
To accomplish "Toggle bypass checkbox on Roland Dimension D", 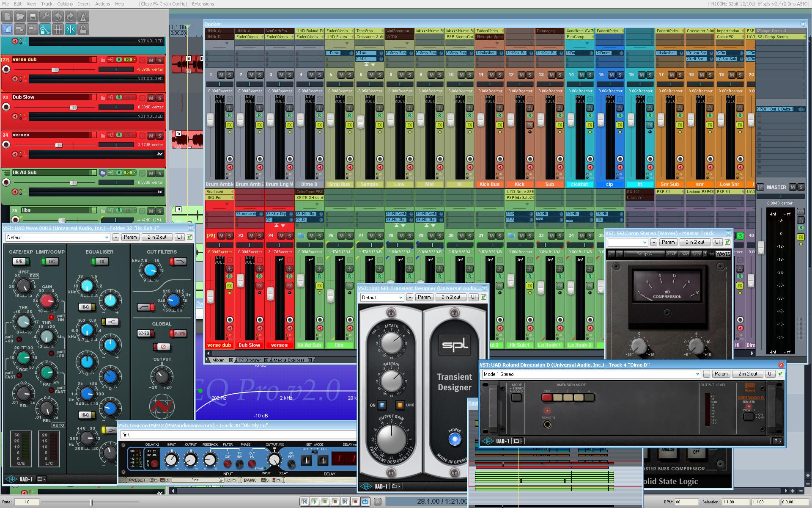I will tap(780, 374).
